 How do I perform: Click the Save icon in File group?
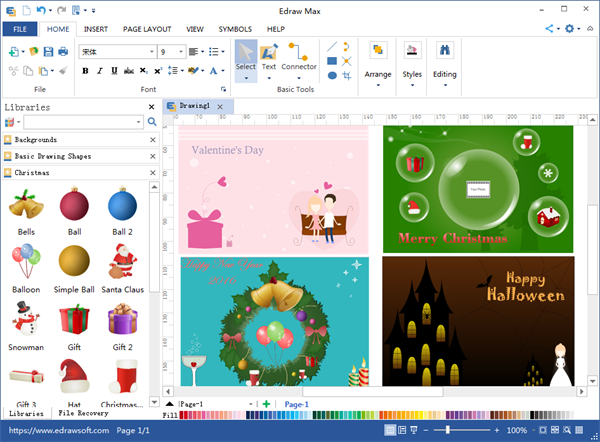click(47, 51)
